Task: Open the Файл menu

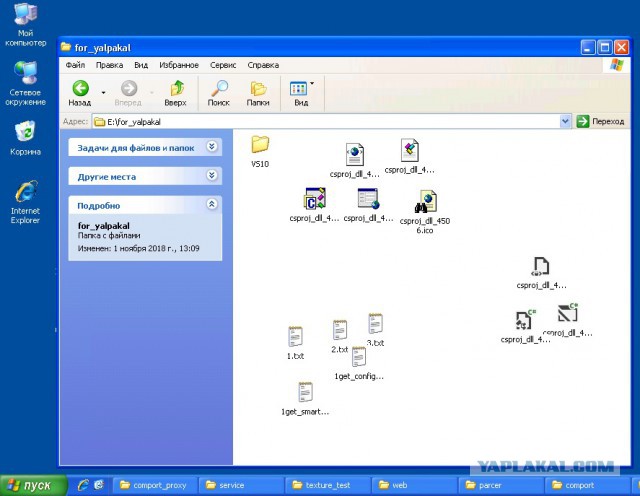Action: pyautogui.click(x=75, y=65)
